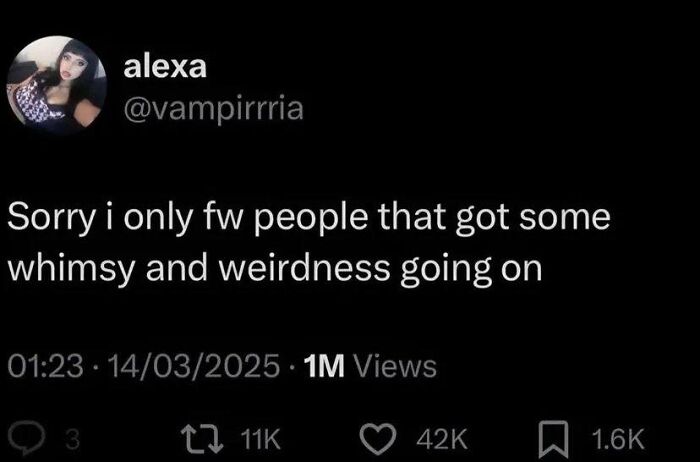Viewport: 700px width, 462px height.
Task: Click the display name alexa
Action: [x=165, y=67]
